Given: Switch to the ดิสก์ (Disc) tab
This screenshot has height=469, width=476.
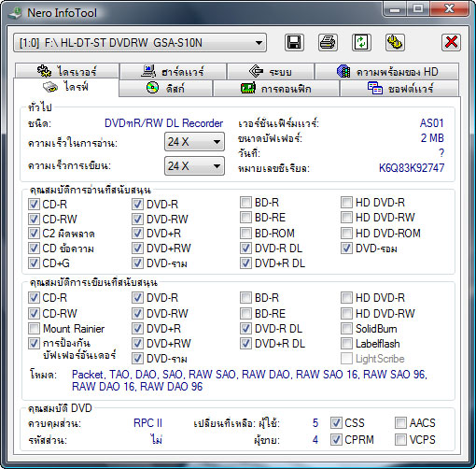Looking at the screenshot, I should (x=165, y=89).
